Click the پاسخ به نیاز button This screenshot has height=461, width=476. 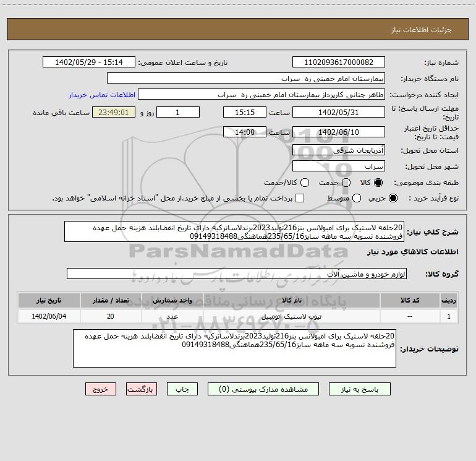click(360, 389)
